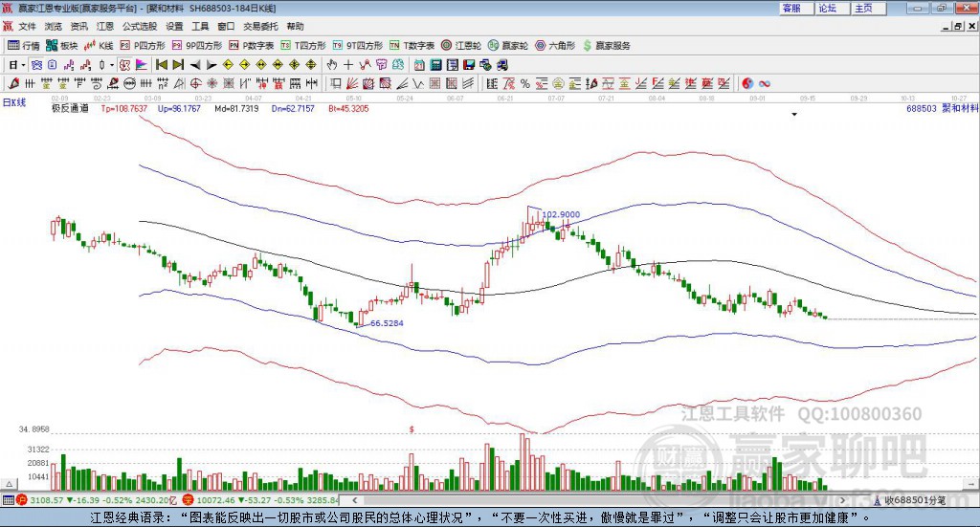The height and width of the screenshot is (527, 980).
Task: Toggle the pink flag indicator icon
Action: pos(142,65)
